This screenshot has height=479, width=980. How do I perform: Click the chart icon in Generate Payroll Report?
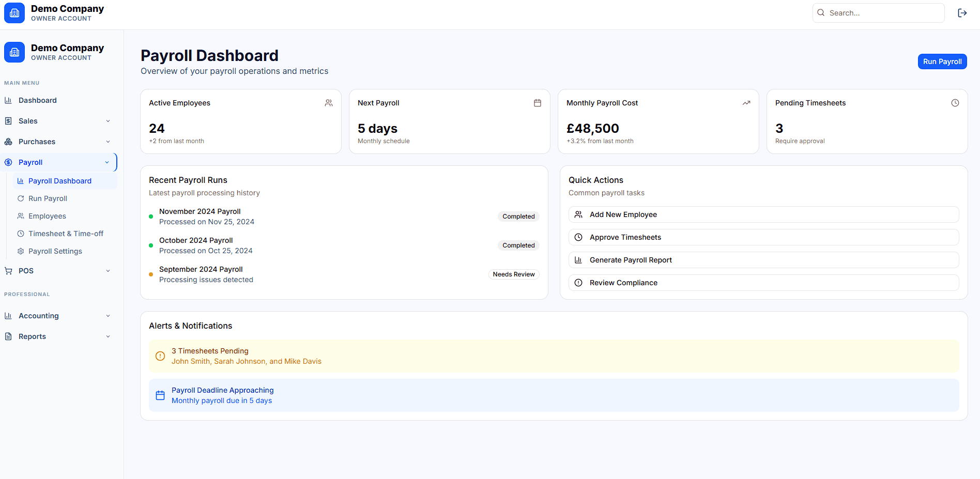[x=578, y=260]
